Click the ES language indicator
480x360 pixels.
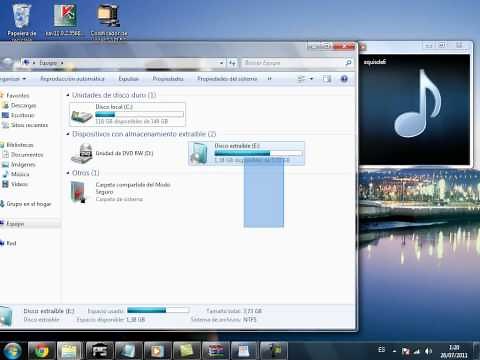coord(382,350)
